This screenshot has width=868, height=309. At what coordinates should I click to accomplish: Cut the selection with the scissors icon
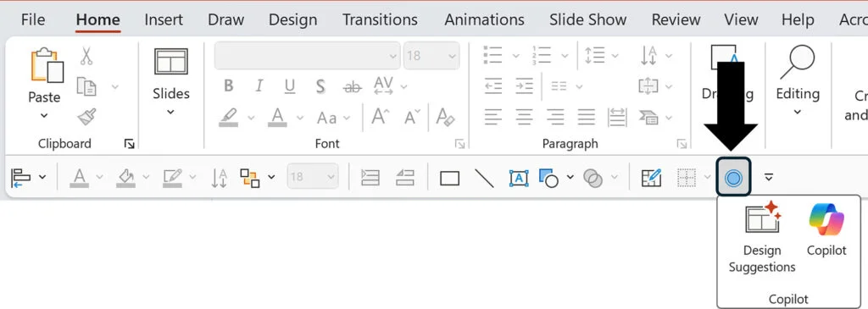[x=86, y=57]
